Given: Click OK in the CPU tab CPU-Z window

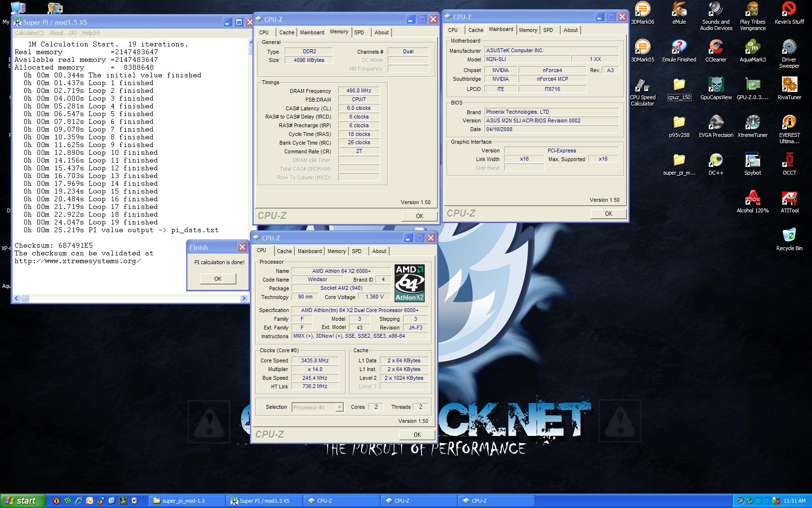Looking at the screenshot, I should pos(417,434).
